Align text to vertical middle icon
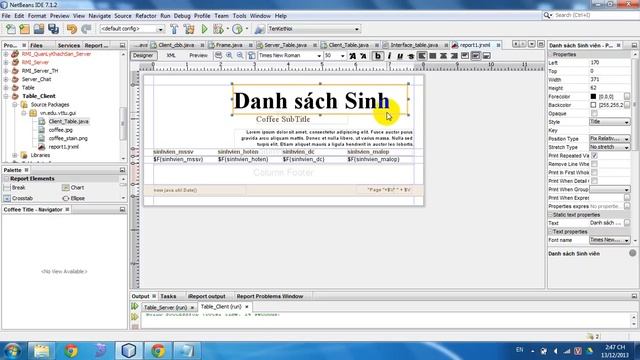The height and width of the screenshot is (360, 640). point(476,56)
